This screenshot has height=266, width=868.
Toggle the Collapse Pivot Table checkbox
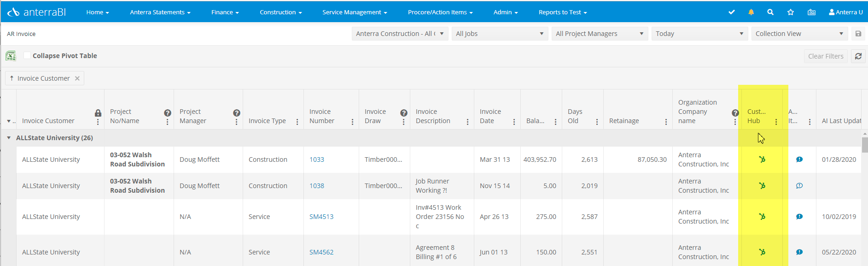click(27, 55)
